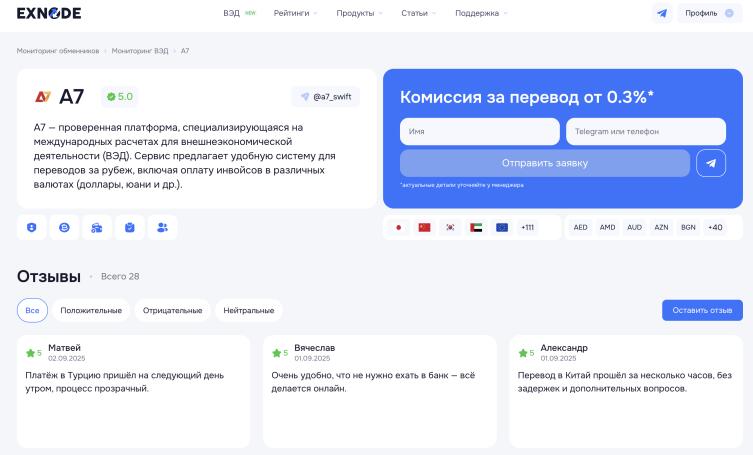The width and height of the screenshot is (753, 455).
Task: Click the Оставить отзыв button
Action: (702, 310)
